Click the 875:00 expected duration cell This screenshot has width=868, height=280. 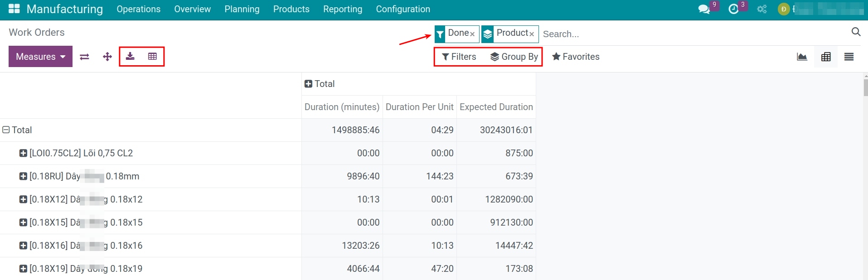pos(496,153)
